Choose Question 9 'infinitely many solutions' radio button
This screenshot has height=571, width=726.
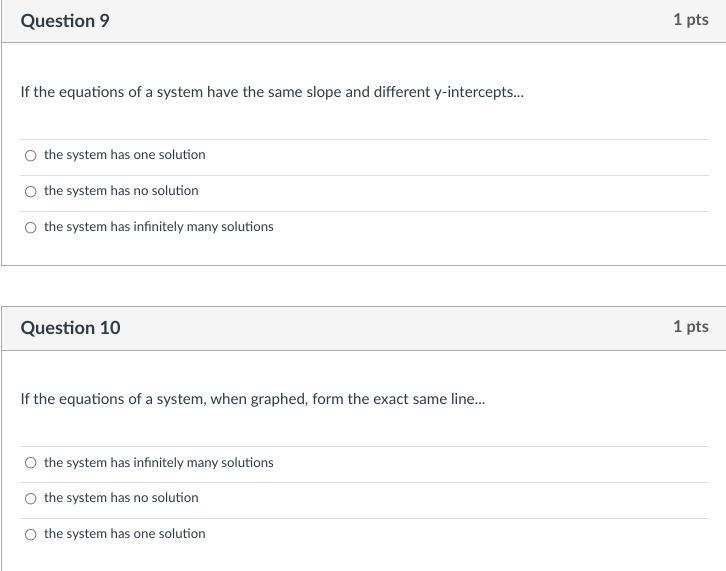tap(30, 227)
